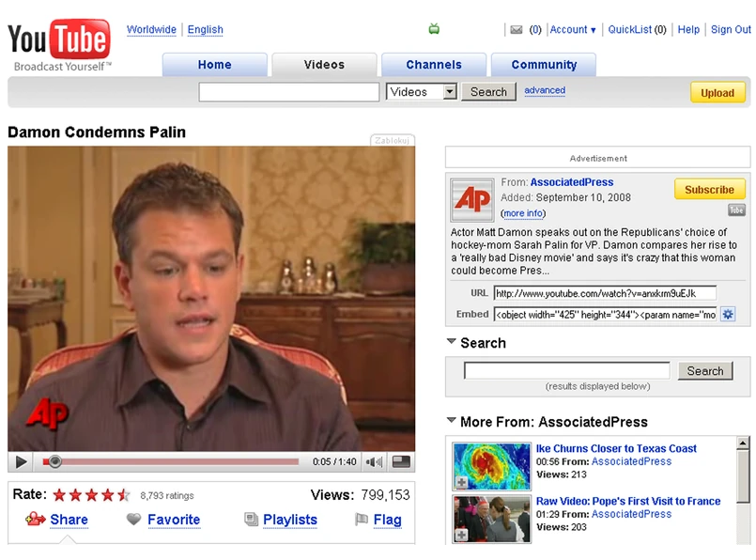Click the Share arrow icon

click(35, 519)
